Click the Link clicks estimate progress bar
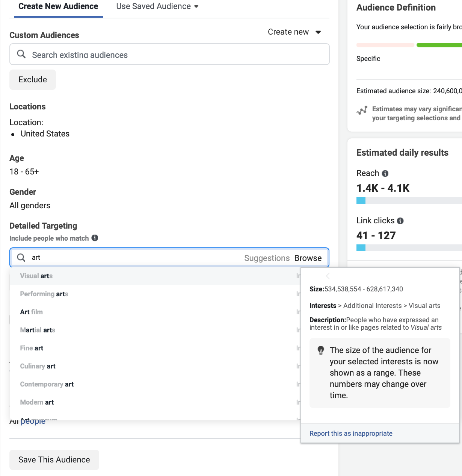The height and width of the screenshot is (476, 462). coord(409,248)
